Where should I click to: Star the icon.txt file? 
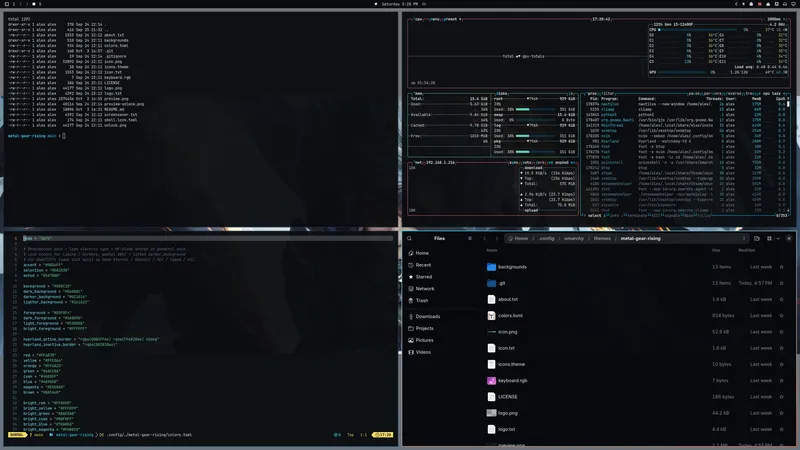point(781,348)
